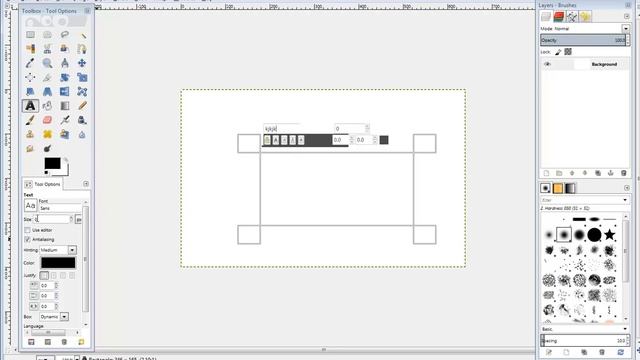Screen dimensions: 640x360
Task: Select the Flip tool
Action: (64, 92)
